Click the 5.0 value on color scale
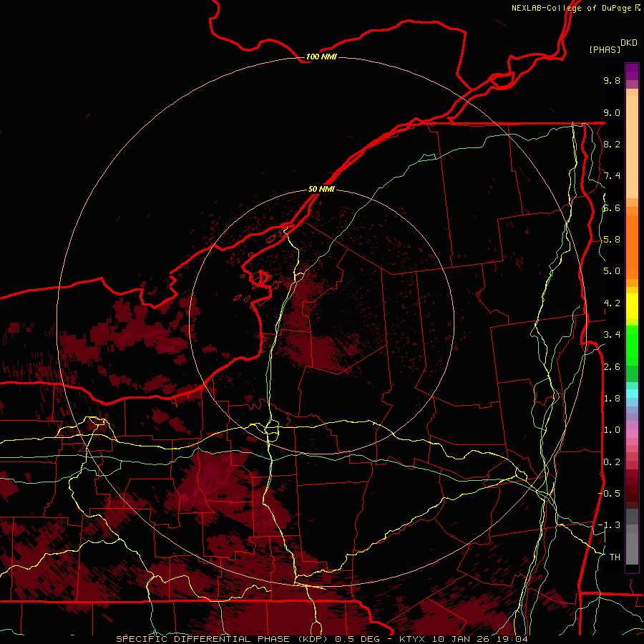Viewport: 644px width, 644px height. click(612, 271)
